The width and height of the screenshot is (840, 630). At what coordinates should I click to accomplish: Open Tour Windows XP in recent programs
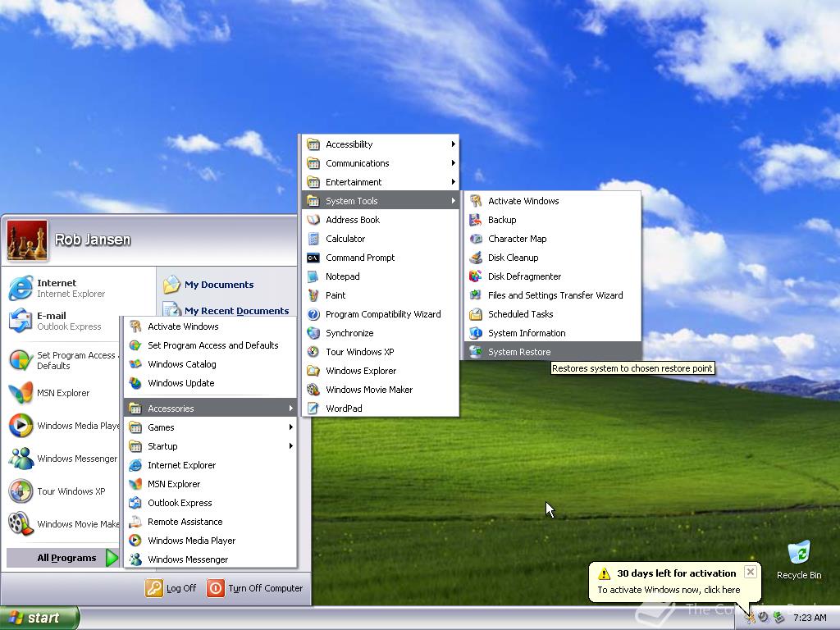tap(63, 491)
